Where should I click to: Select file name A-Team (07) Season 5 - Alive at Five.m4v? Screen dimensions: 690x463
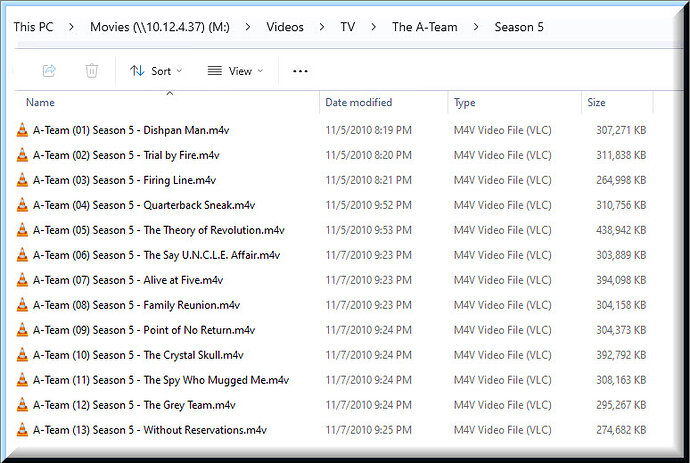128,280
